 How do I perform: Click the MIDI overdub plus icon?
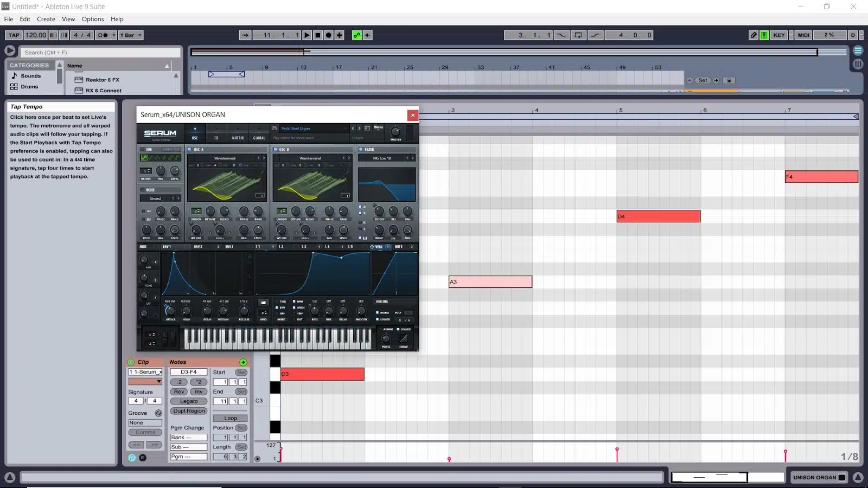[339, 35]
